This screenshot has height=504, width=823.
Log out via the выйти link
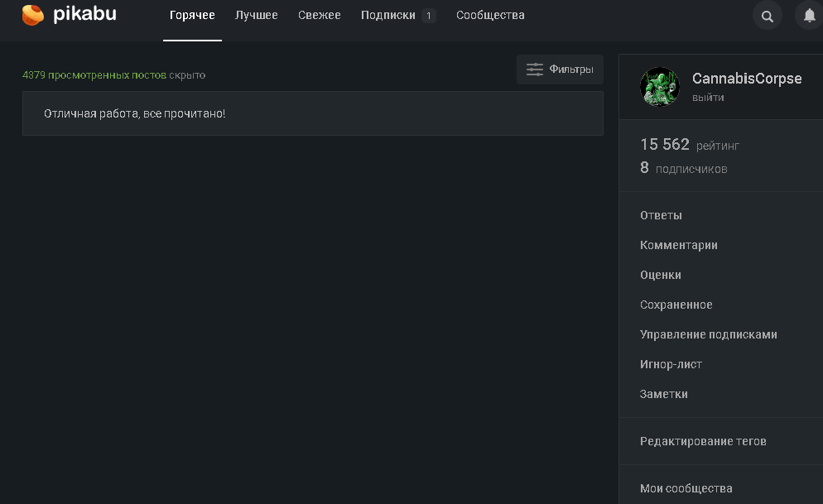pos(708,97)
